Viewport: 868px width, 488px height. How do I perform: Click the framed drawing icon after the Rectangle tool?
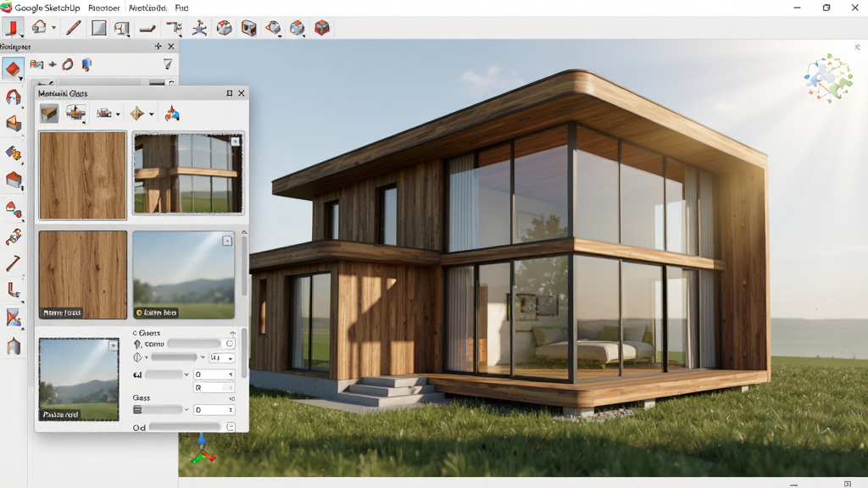coord(122,28)
